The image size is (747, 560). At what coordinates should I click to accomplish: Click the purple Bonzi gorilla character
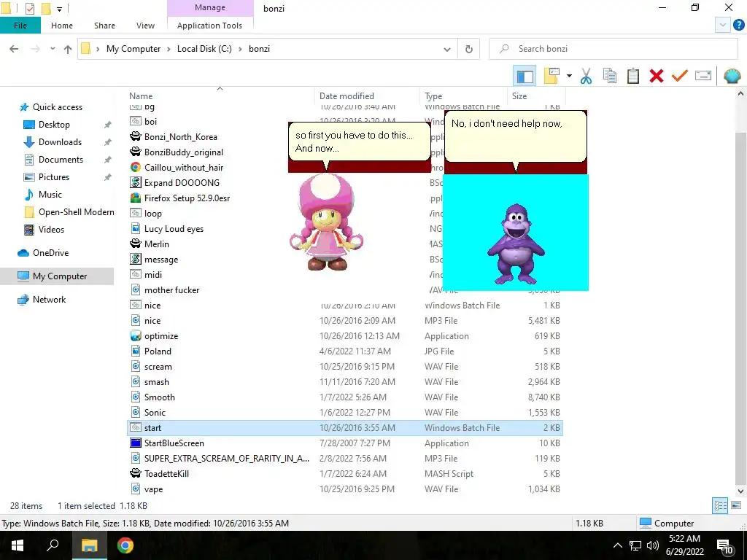516,244
